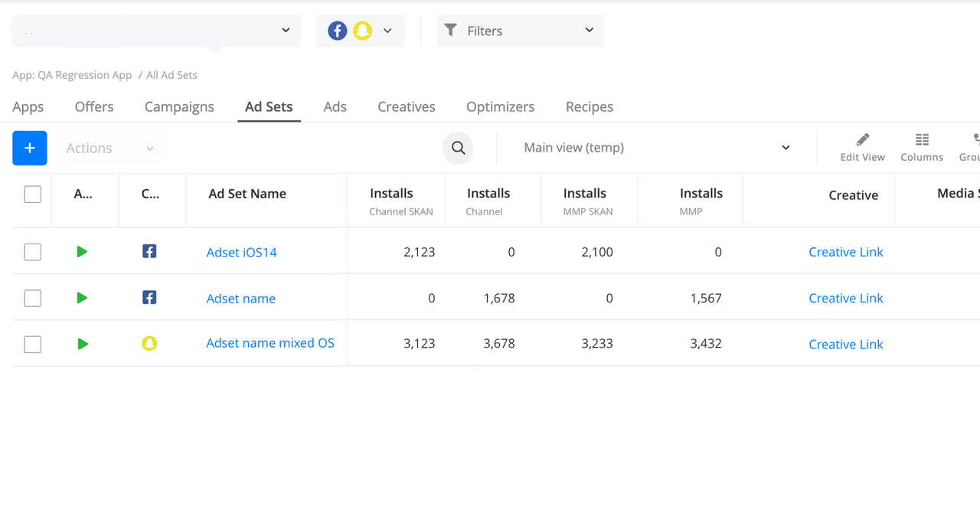The image size is (980, 523).
Task: Open the Adset name mixed OS link
Action: 270,343
